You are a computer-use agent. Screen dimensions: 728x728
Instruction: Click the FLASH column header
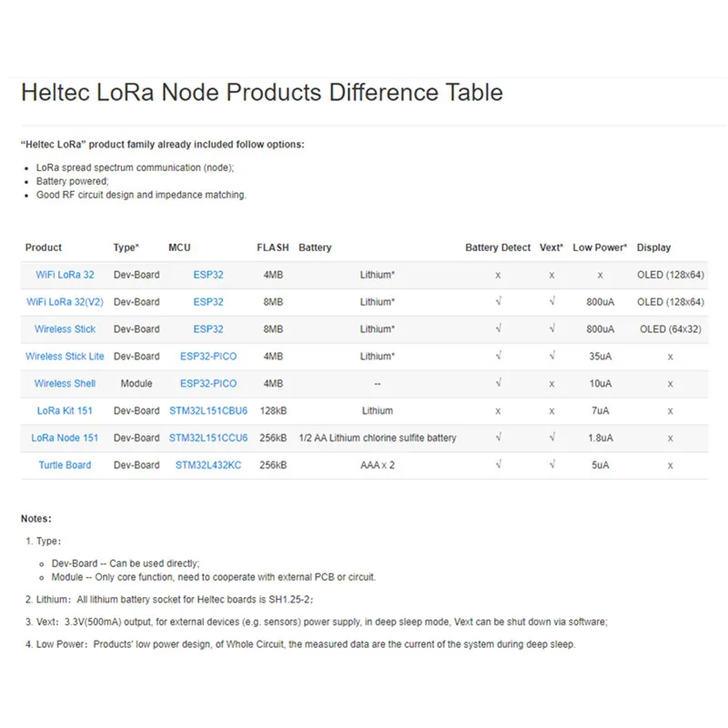click(x=273, y=248)
